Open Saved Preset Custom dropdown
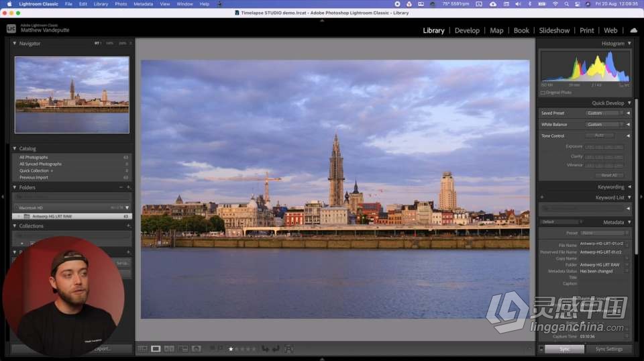The height and width of the screenshot is (361, 644). point(604,113)
